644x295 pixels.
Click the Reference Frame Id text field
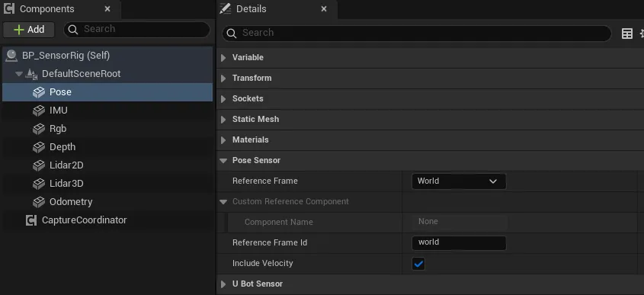tap(459, 242)
